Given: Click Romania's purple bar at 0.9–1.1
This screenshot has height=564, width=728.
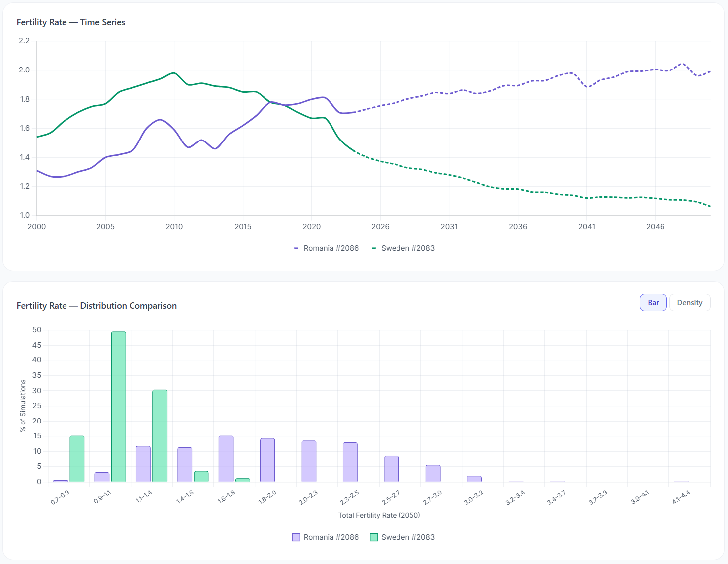Looking at the screenshot, I should (x=102, y=477).
